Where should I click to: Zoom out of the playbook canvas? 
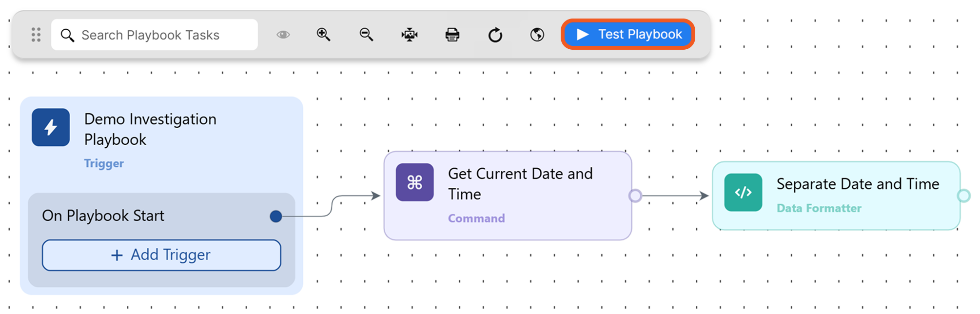point(366,35)
